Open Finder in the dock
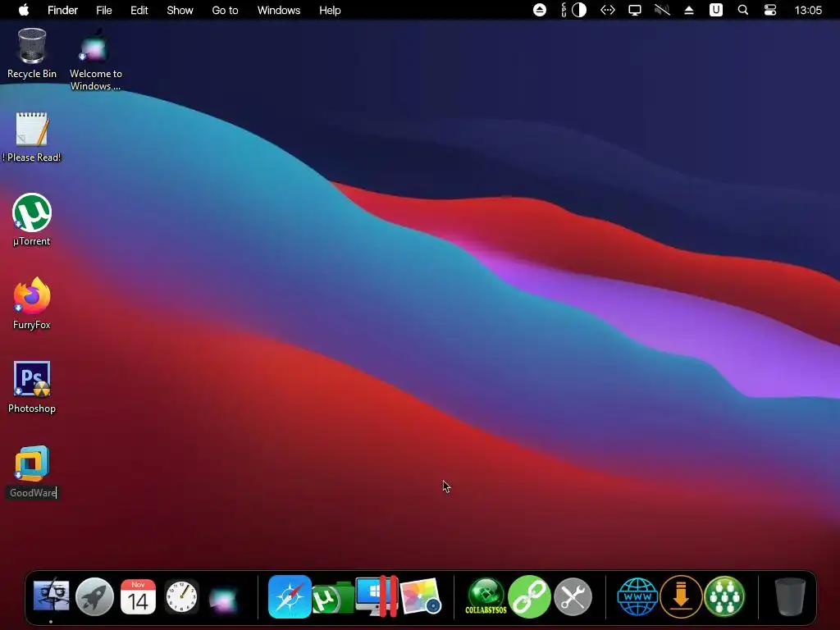The height and width of the screenshot is (630, 840). click(x=51, y=596)
